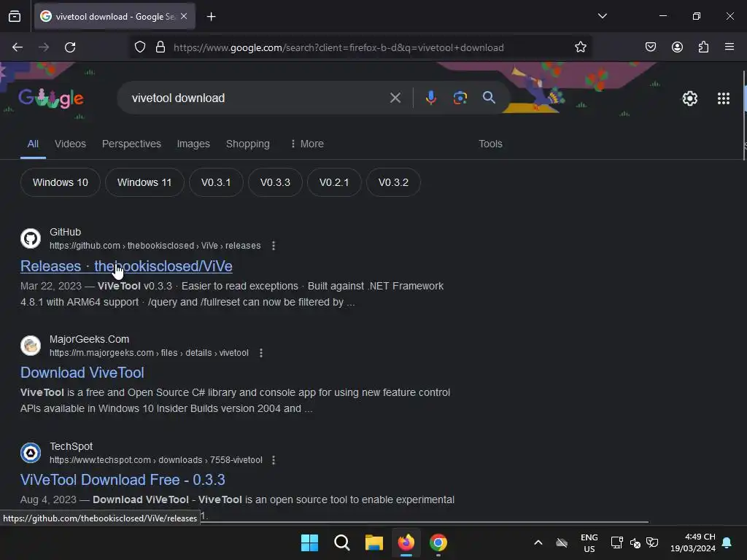Viewport: 747px width, 560px height.
Task: Open the tracking protection shield icon
Action: 139,47
